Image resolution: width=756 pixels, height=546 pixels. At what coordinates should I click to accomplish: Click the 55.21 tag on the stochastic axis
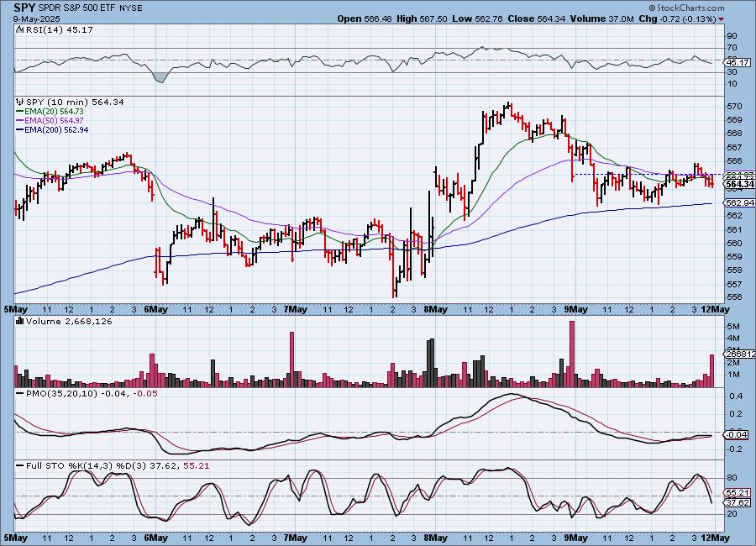pos(738,493)
